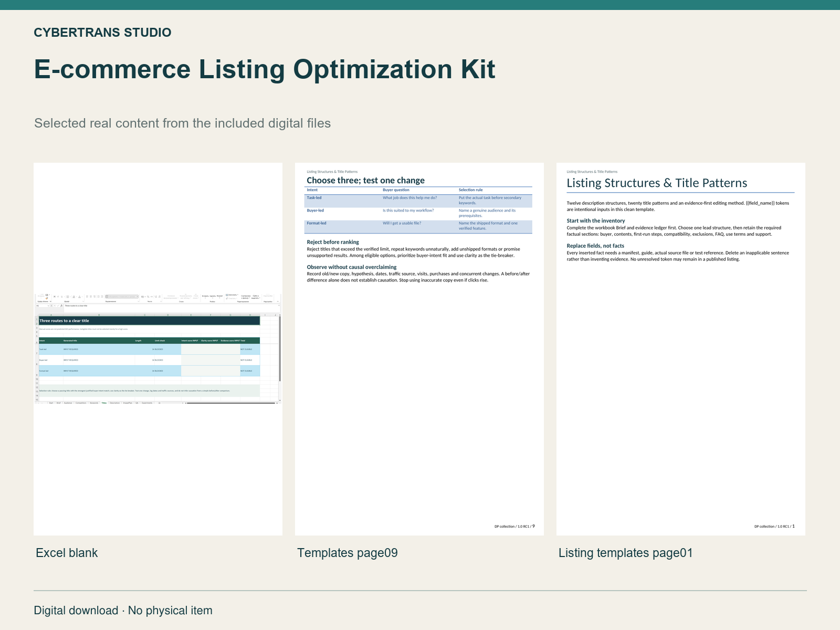The width and height of the screenshot is (840, 630).
Task: Click 'Will I get a usable file?'
Action: (402, 223)
